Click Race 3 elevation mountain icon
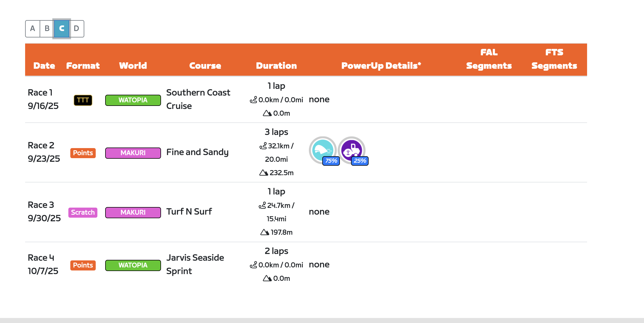The image size is (644, 323). click(x=265, y=232)
